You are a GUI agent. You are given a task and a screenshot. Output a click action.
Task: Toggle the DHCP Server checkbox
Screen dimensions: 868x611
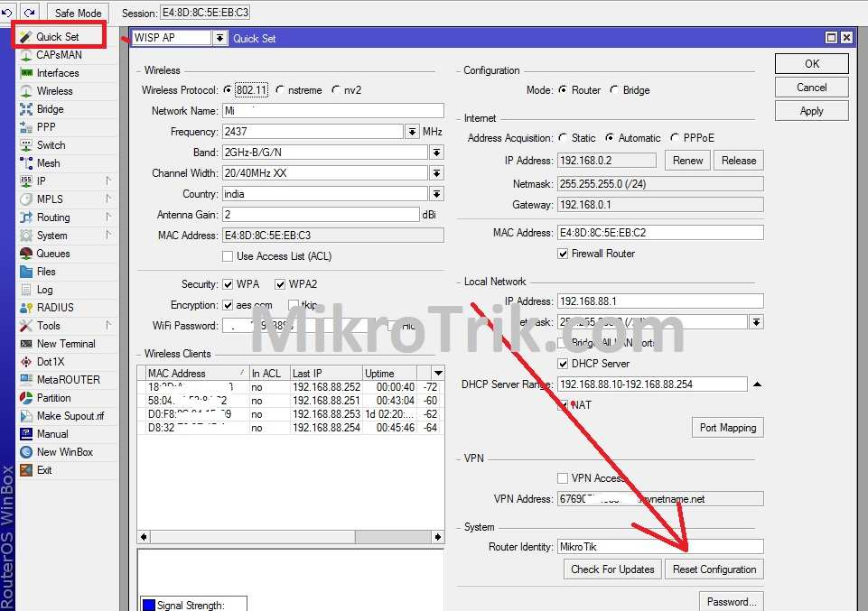point(563,364)
